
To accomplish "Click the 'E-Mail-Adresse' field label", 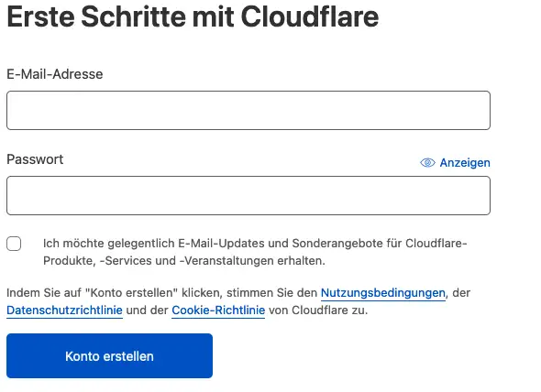I will pos(55,74).
